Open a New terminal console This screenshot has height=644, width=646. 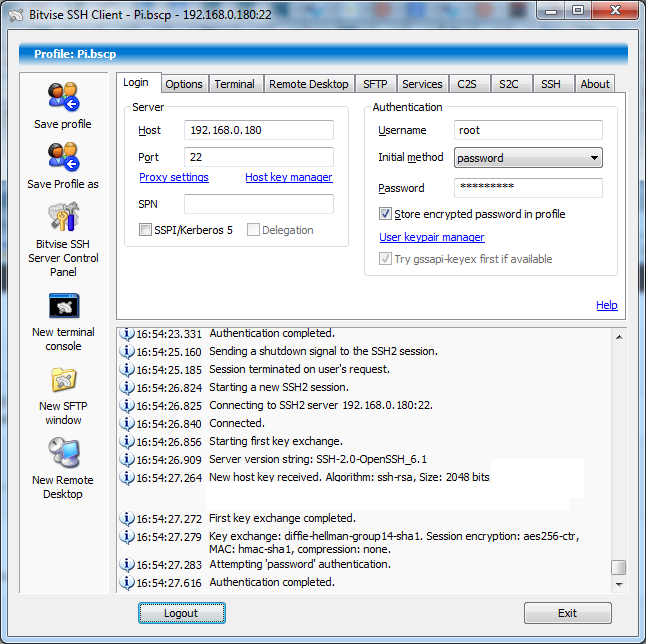(63, 306)
